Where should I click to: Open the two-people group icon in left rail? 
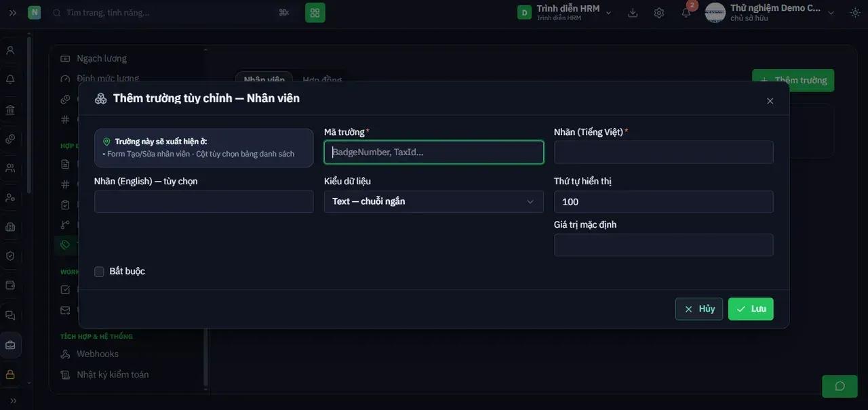coord(10,168)
